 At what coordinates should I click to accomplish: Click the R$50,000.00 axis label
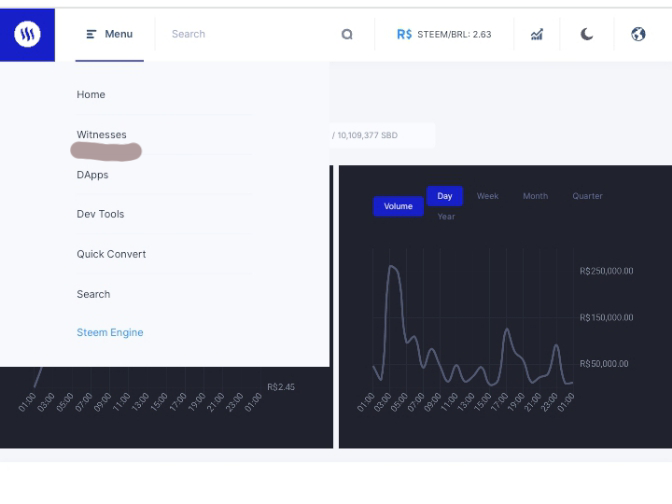604,363
